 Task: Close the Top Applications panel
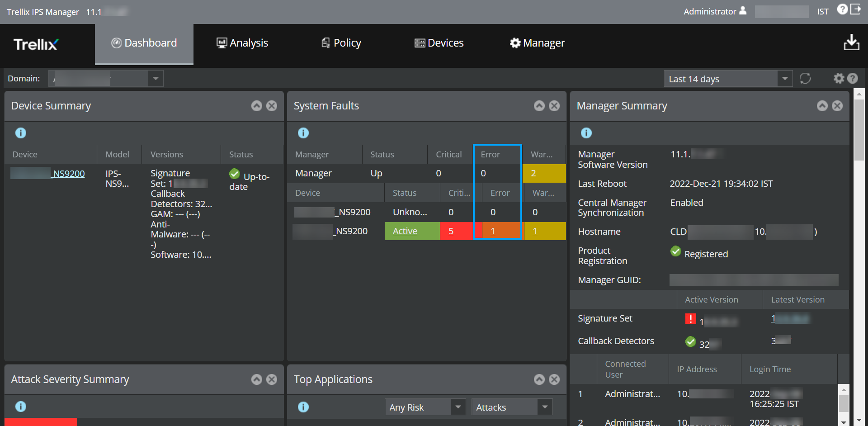pyautogui.click(x=554, y=379)
